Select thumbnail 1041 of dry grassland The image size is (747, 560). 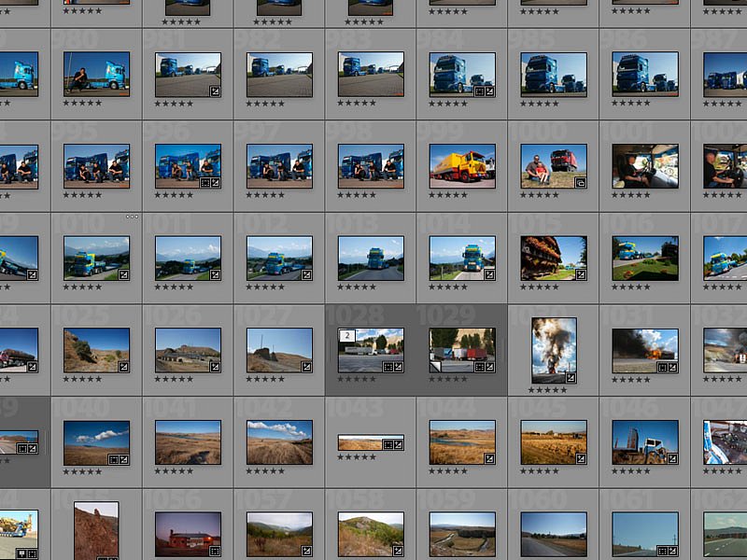[x=189, y=442]
